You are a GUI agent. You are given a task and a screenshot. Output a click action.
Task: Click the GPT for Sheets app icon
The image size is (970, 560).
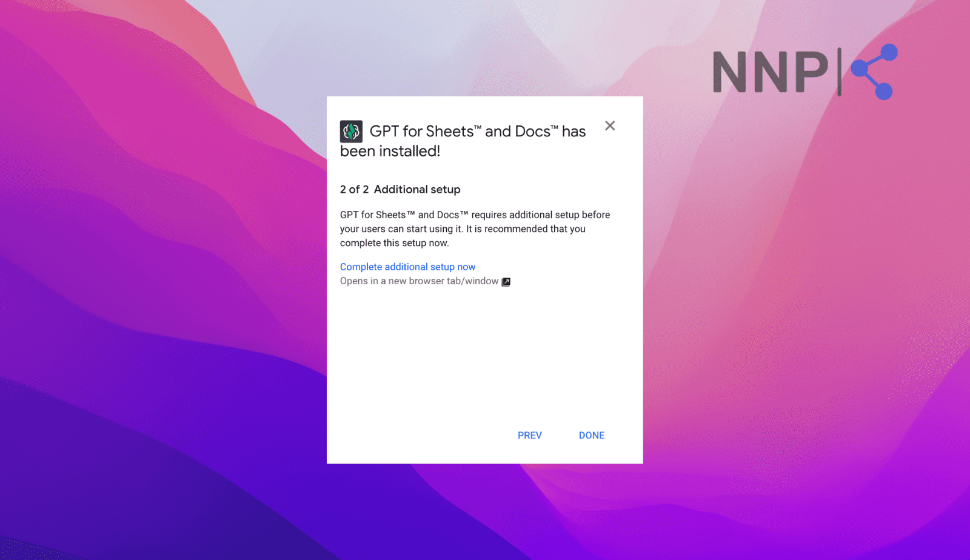(x=351, y=132)
